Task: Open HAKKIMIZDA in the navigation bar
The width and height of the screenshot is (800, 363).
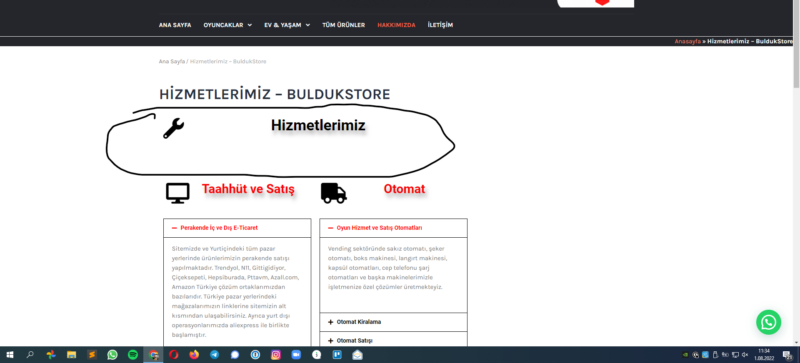Action: (396, 25)
